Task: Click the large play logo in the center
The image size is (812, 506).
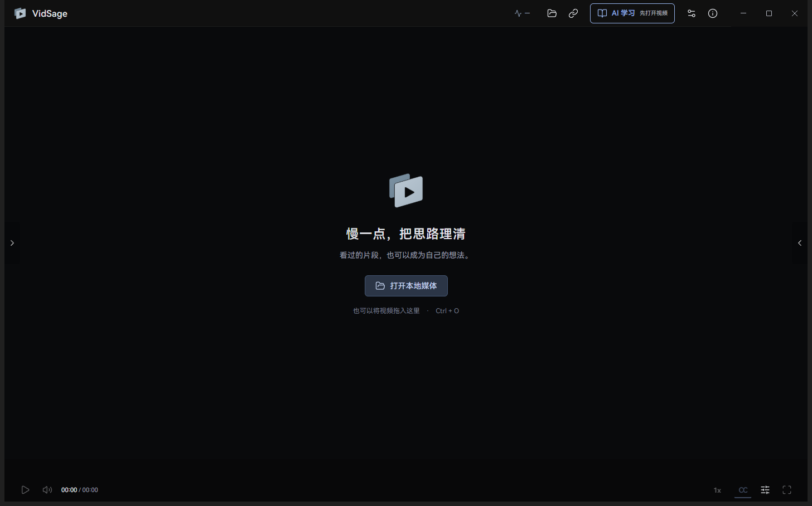Action: (x=406, y=191)
